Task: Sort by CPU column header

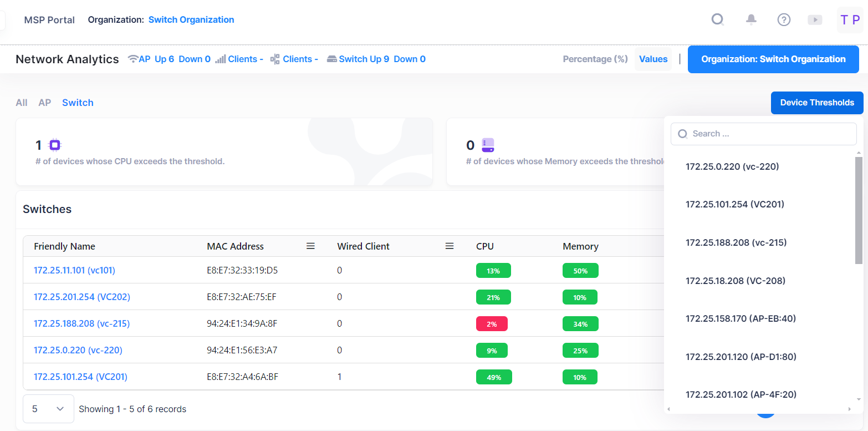Action: pos(484,246)
